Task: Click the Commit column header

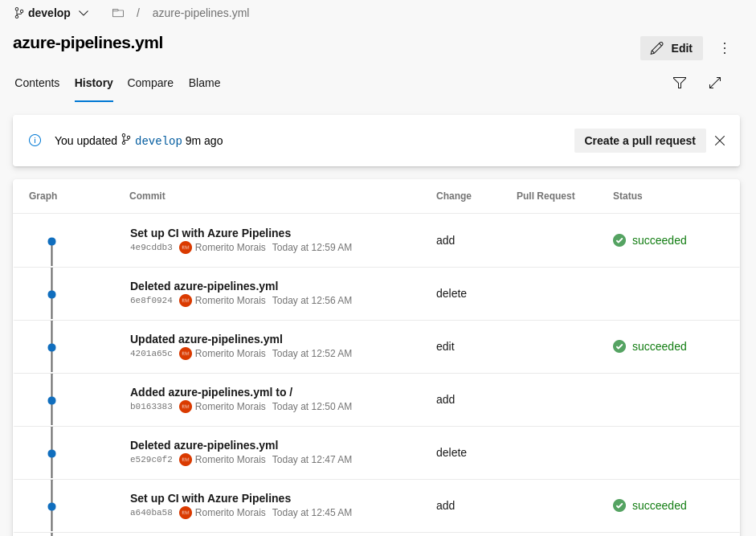Action: click(x=147, y=196)
